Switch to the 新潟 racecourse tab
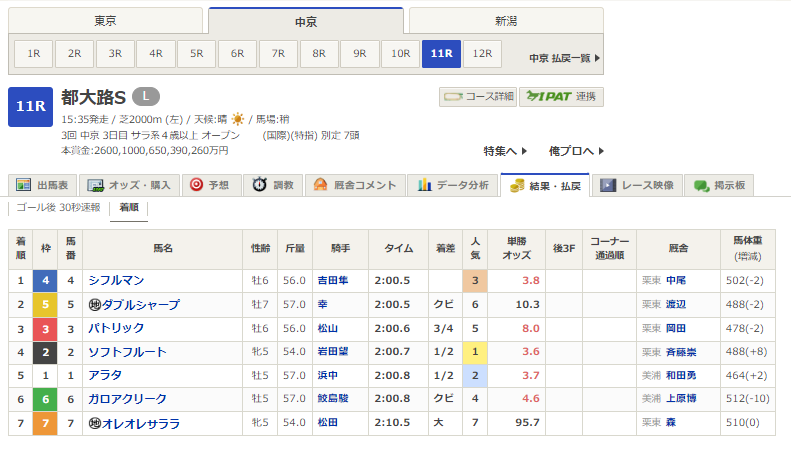This screenshot has width=791, height=449. click(506, 20)
